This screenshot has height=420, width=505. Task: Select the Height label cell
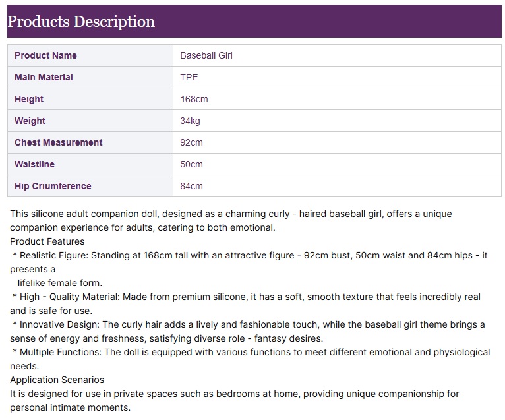[29, 99]
